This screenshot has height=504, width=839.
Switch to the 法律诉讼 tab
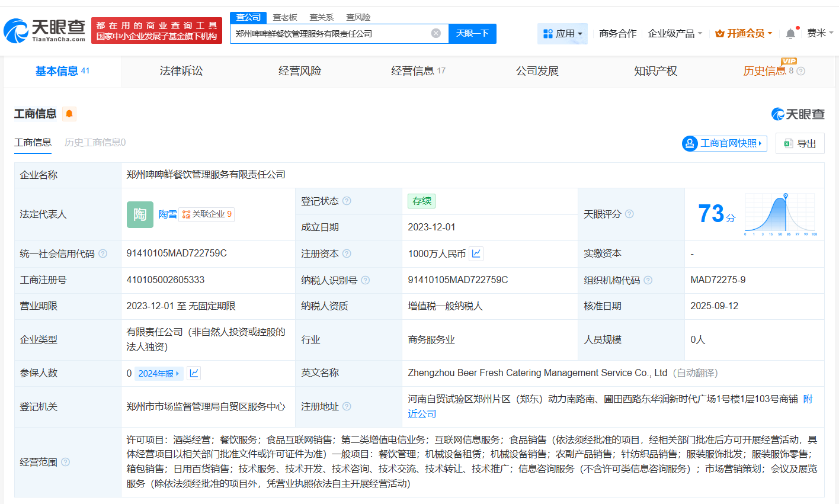tap(180, 71)
